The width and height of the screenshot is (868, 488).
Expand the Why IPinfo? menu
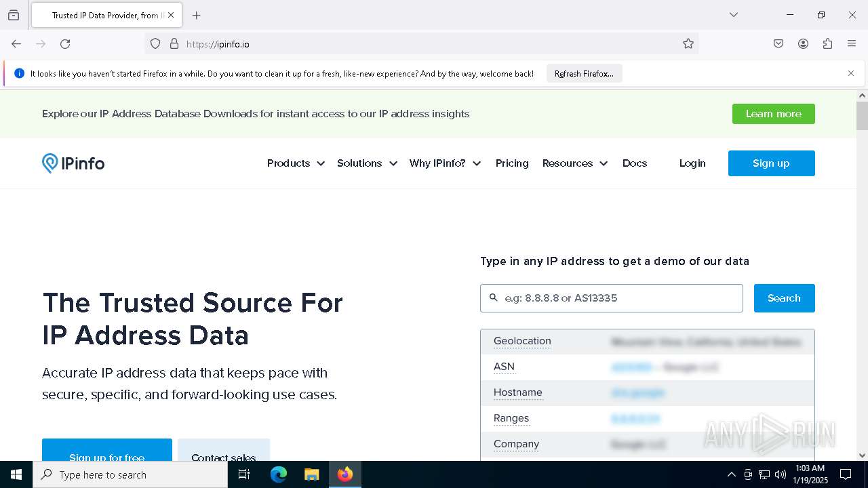[x=445, y=163]
